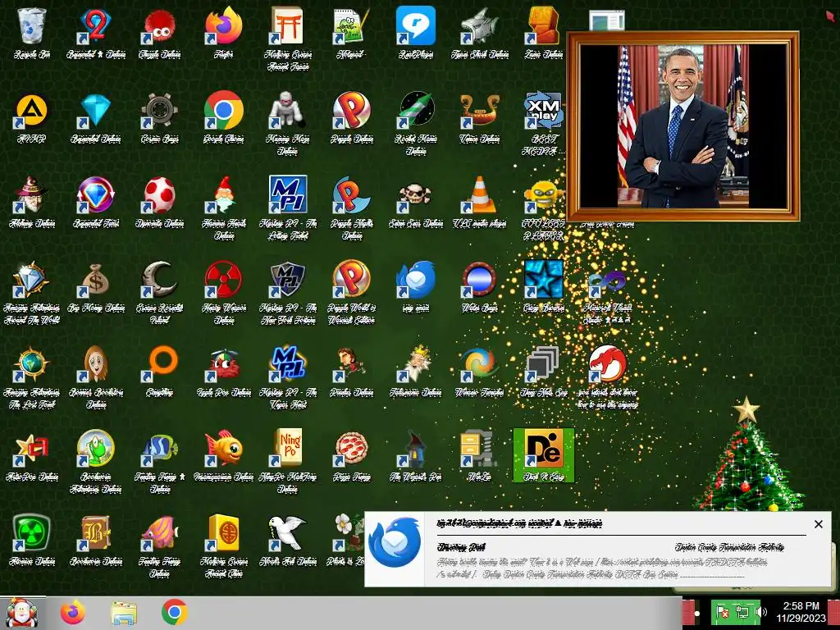Open the Cosmic Bugs gear icon
The height and width of the screenshot is (630, 840).
point(160,112)
